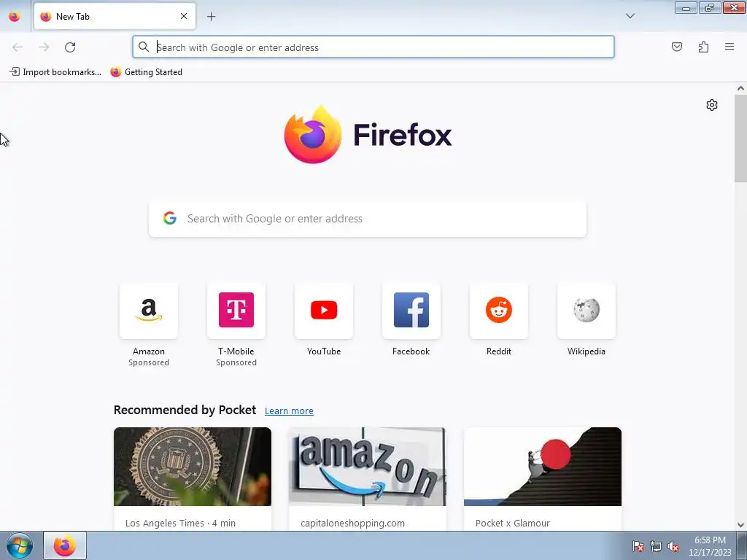Click scrollbar down arrow
This screenshot has width=747, height=560.
740,524
